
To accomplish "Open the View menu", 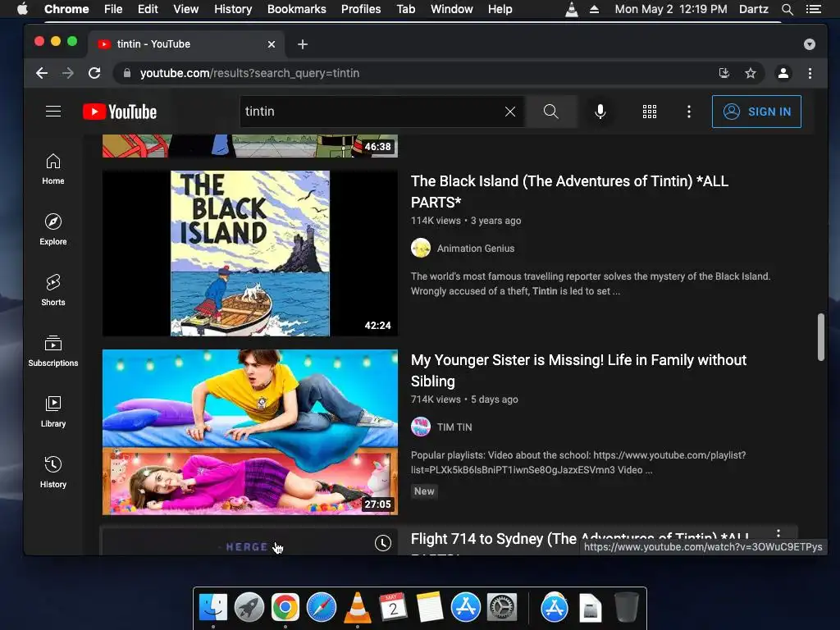I will coord(186,9).
